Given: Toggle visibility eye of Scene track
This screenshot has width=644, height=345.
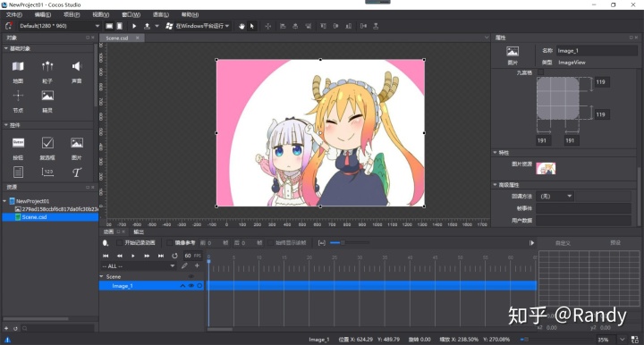Looking at the screenshot, I should pos(191,276).
